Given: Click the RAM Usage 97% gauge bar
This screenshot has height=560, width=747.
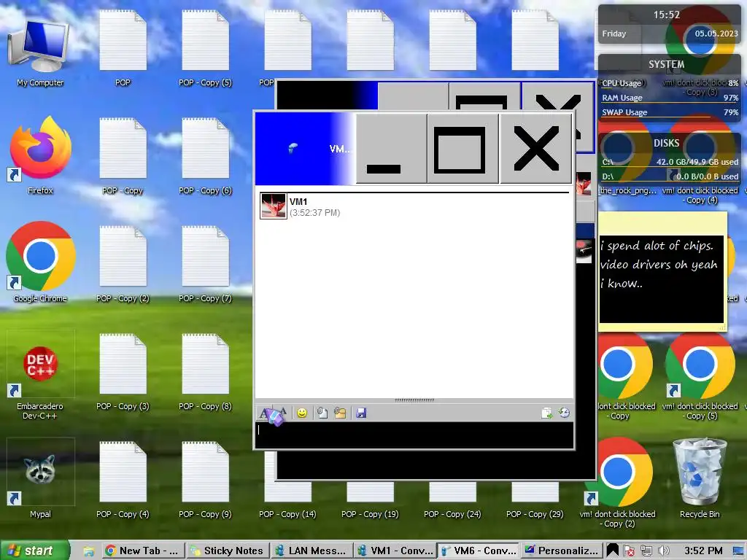Looking at the screenshot, I should pyautogui.click(x=670, y=98).
